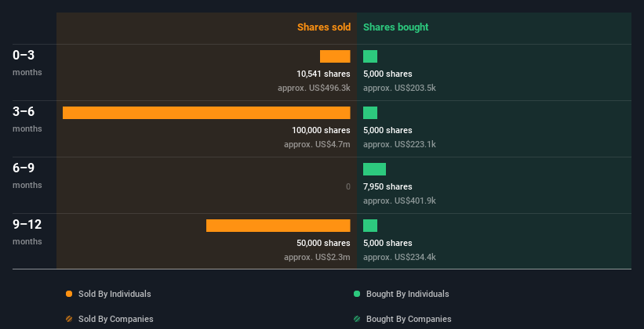
Task: Click the 50,000 shares text
Action: (x=323, y=243)
